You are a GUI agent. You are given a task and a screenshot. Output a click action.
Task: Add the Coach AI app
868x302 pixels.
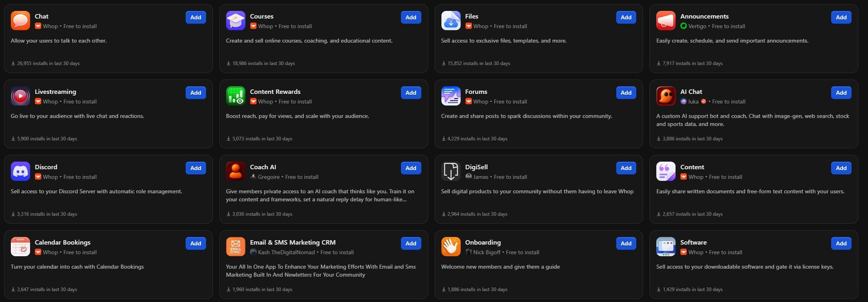point(411,168)
